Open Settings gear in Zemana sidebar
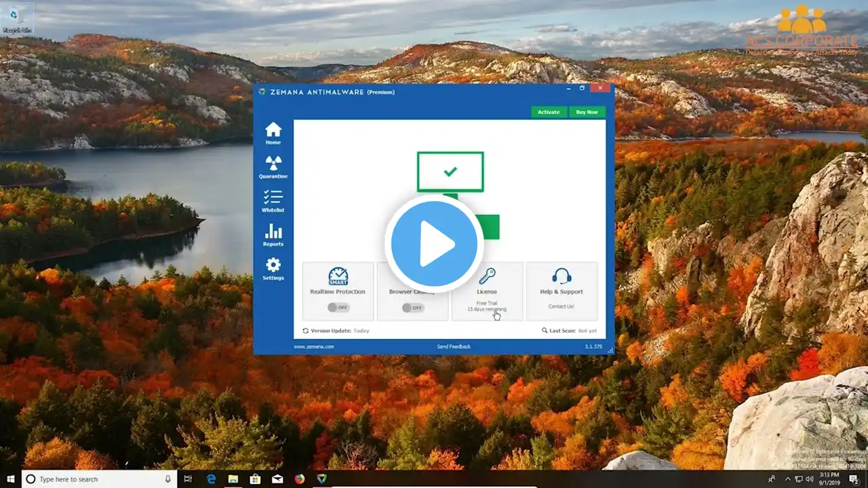The image size is (868, 488). tap(273, 265)
